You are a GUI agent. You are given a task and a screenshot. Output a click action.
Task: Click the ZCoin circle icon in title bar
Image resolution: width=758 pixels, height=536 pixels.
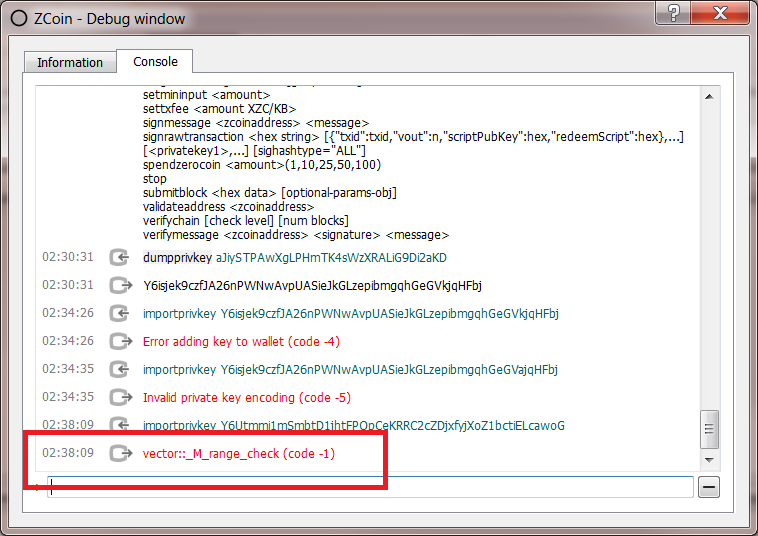(x=19, y=18)
